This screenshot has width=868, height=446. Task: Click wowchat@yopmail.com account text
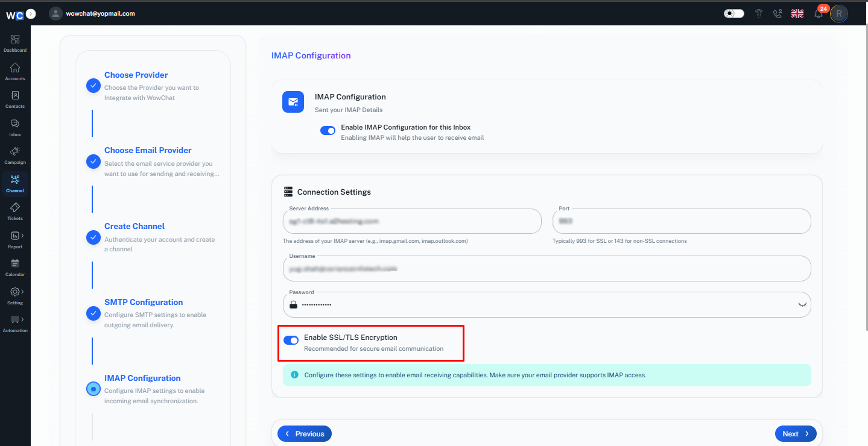(x=100, y=13)
